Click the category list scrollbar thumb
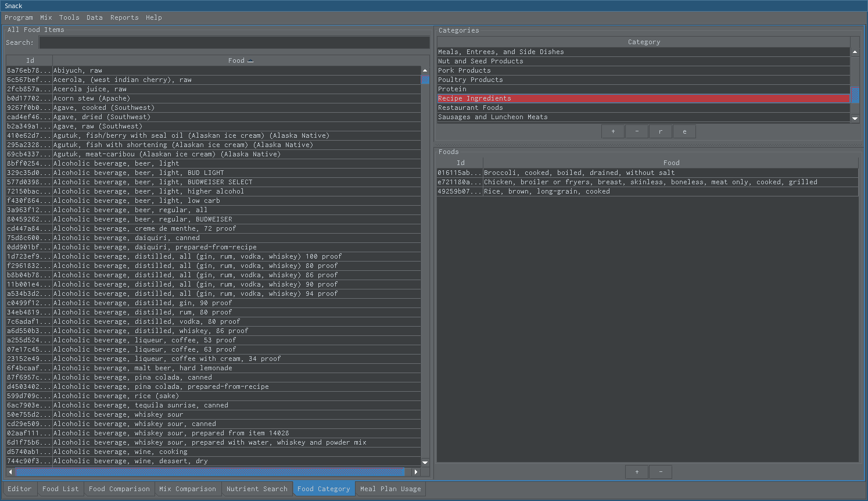 [855, 95]
